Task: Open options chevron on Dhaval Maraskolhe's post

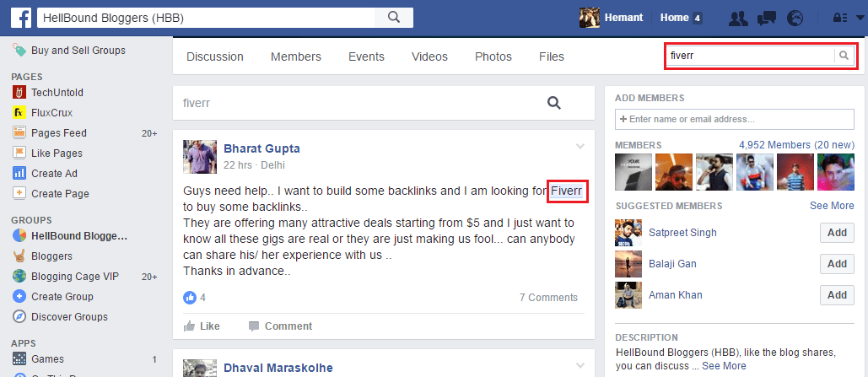Action: click(580, 365)
